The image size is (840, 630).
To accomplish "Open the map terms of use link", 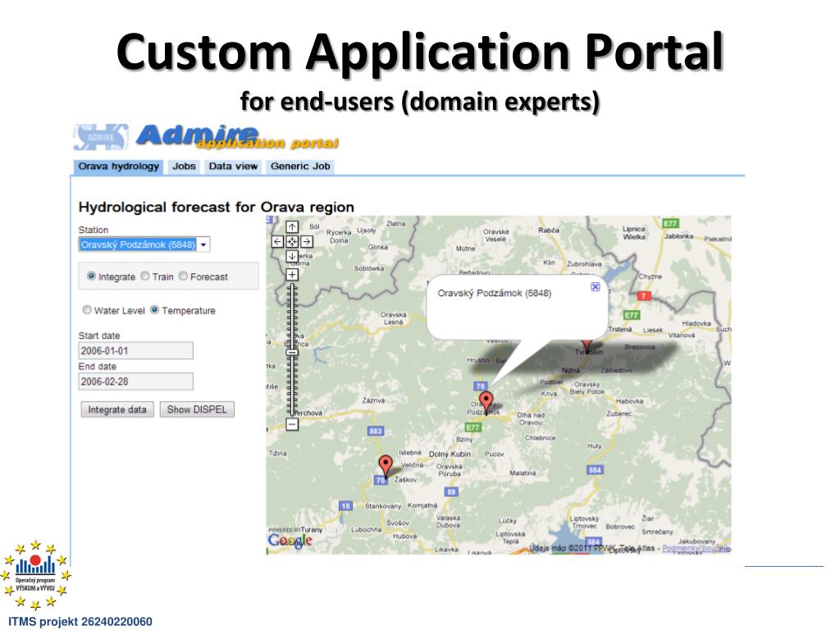I will pyautogui.click(x=696, y=549).
